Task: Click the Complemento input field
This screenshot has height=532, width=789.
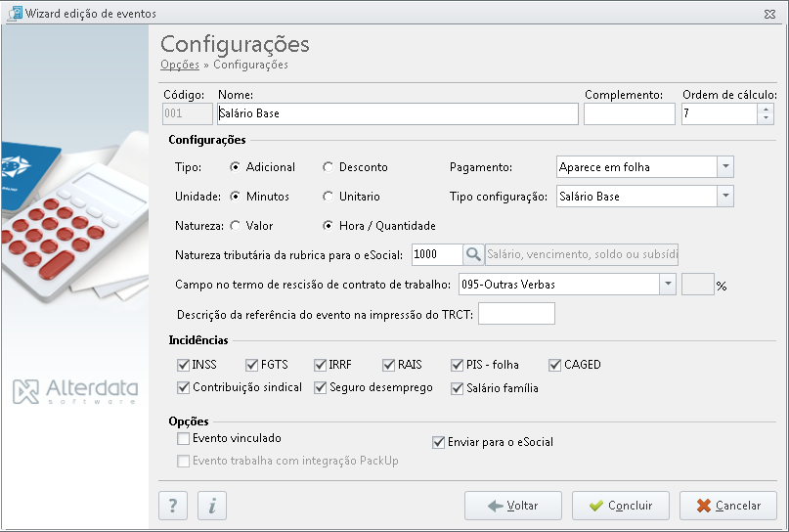Action: pyautogui.click(x=629, y=113)
